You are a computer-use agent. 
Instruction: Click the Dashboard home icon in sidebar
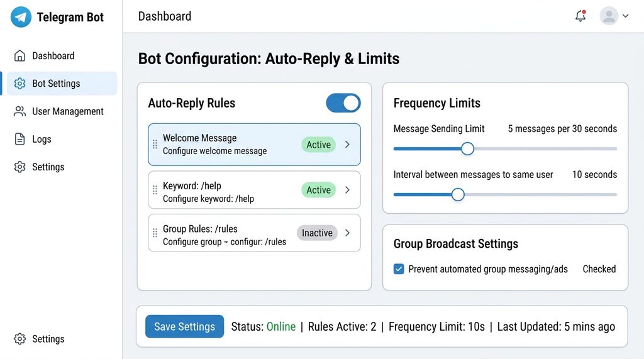(x=20, y=56)
